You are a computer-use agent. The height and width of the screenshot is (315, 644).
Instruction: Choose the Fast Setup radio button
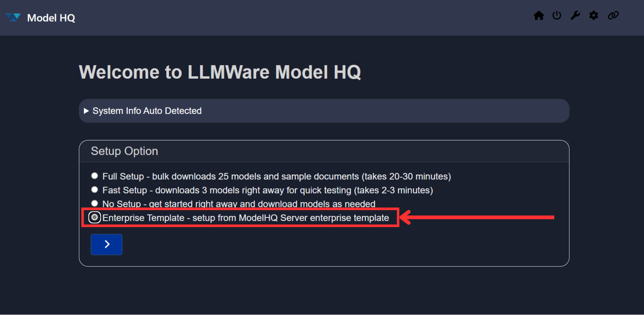pos(95,190)
